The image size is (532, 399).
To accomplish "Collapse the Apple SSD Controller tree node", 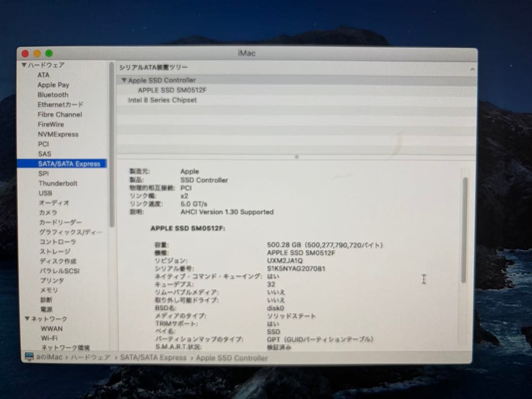I will pos(124,80).
